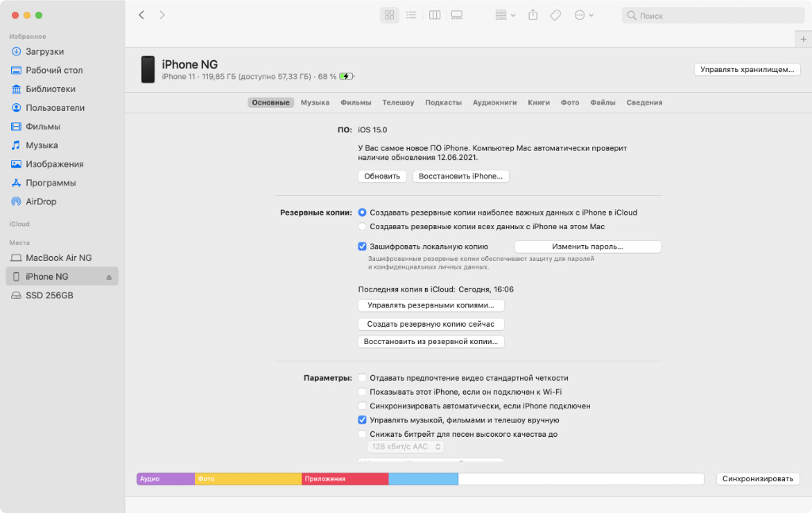This screenshot has width=812, height=513.
Task: Toggle Зашифровать локальную копию checkbox
Action: (362, 247)
